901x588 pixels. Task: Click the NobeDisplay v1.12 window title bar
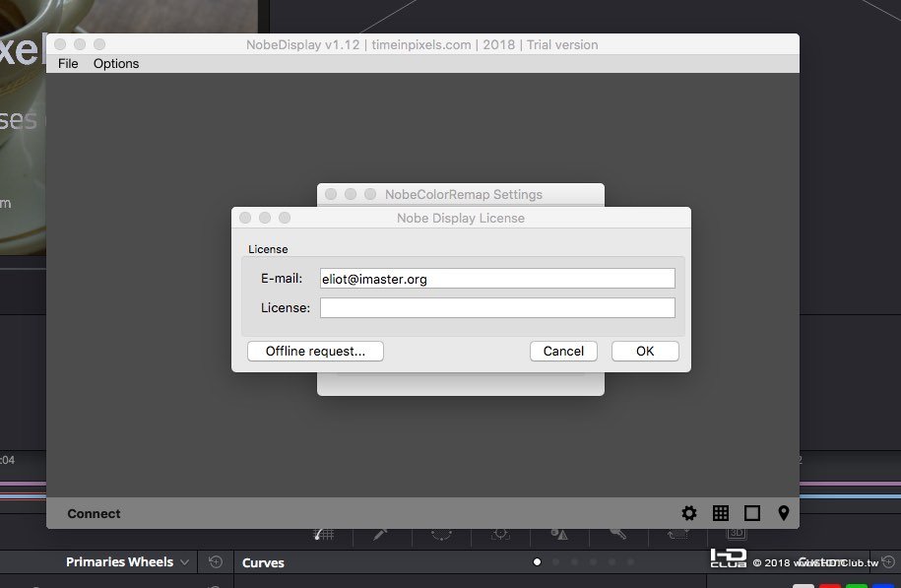(422, 44)
